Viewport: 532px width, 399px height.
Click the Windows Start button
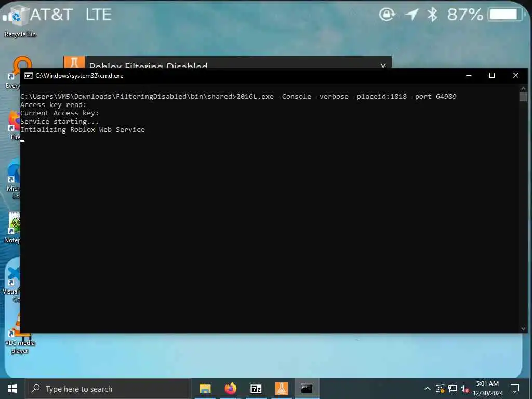tap(12, 389)
